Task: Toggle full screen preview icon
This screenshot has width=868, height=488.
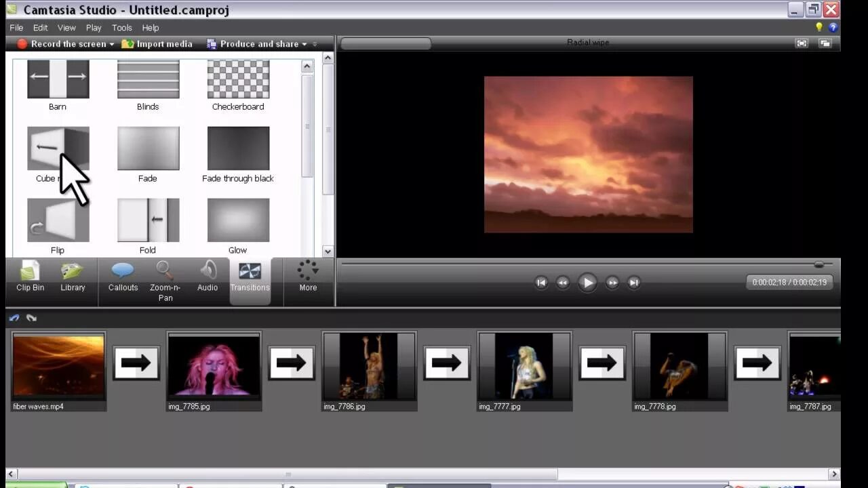Action: point(802,43)
